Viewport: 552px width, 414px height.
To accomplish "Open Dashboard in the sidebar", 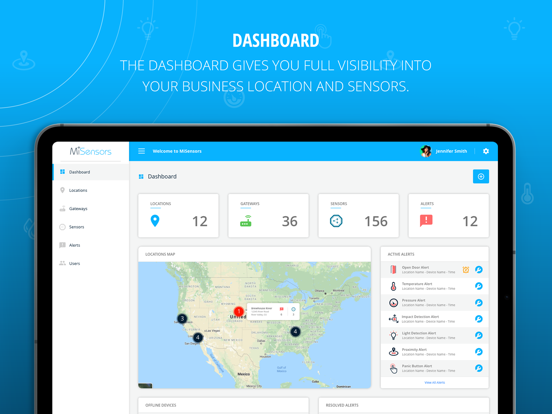I will click(91, 172).
